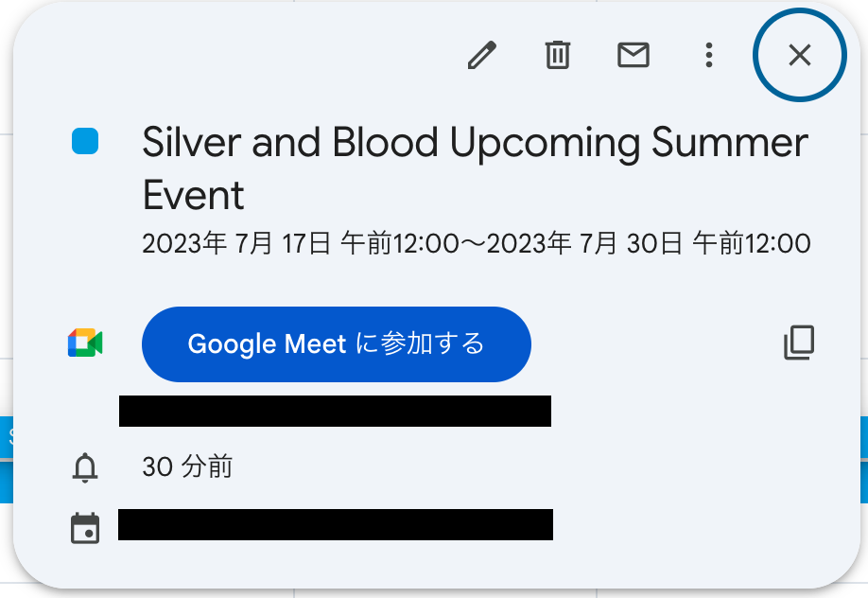Copy the meeting link with copy icon

point(799,343)
